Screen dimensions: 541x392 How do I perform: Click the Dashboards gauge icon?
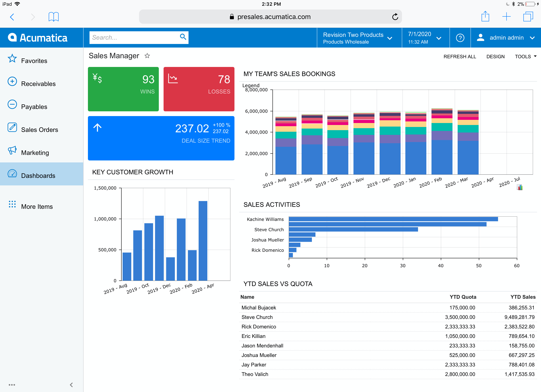12,174
